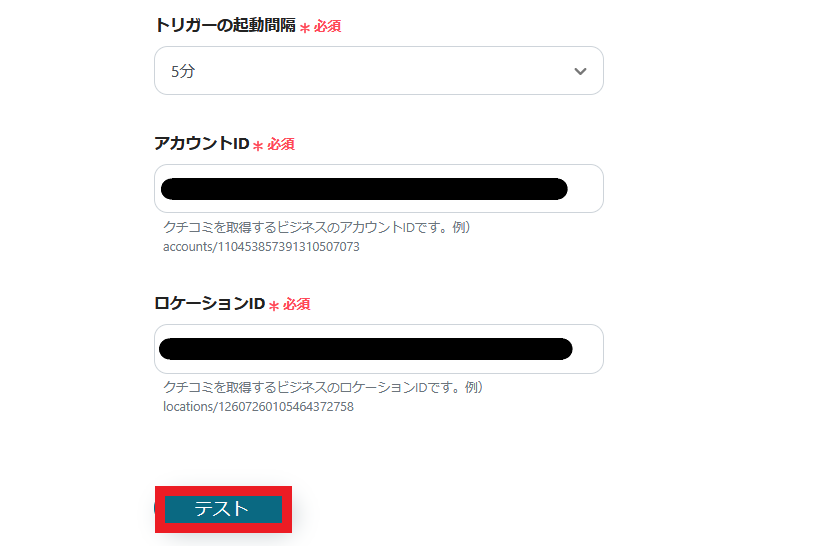Click the トリガーの起動間隔 label
The width and height of the screenshot is (820, 546).
tap(225, 25)
